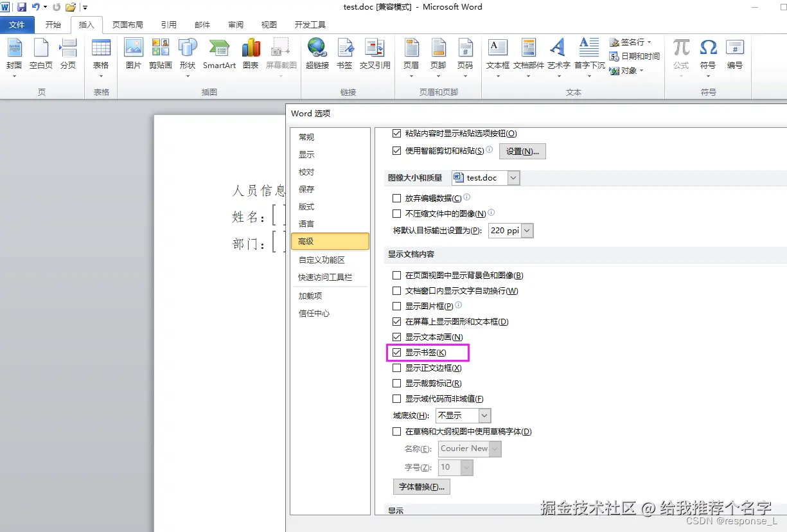This screenshot has height=532, width=787.
Task: Undo the last action in toolbar
Action: (36, 7)
